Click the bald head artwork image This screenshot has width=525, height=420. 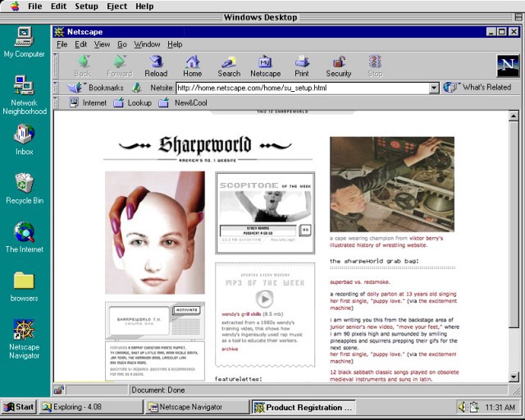click(155, 233)
